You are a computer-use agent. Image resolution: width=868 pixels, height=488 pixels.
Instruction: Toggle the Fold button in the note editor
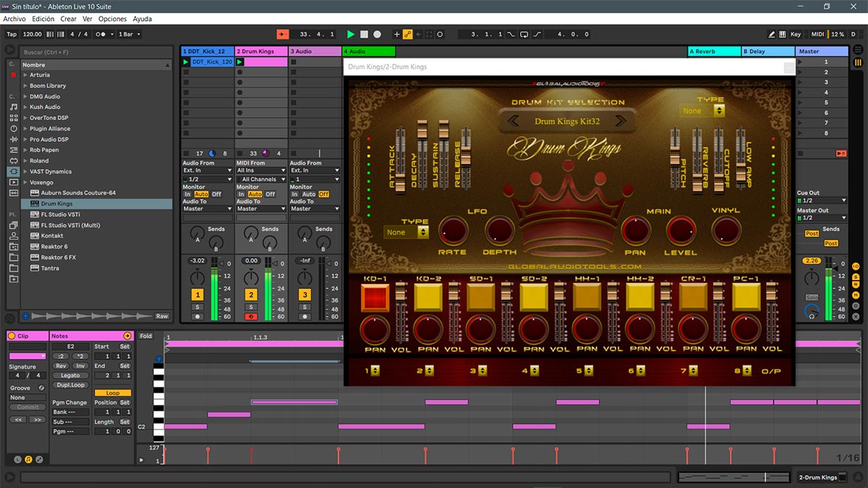[x=146, y=336]
